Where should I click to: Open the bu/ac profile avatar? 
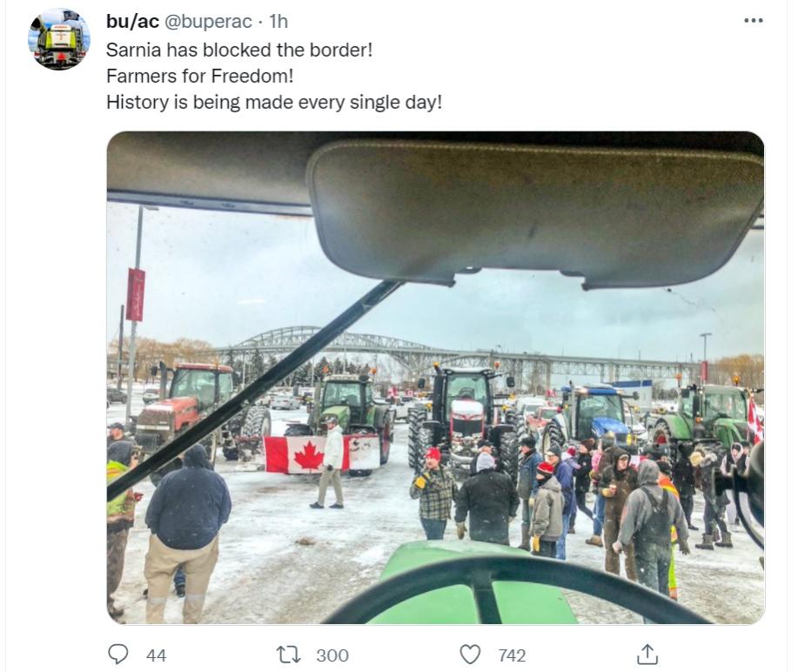click(x=59, y=39)
